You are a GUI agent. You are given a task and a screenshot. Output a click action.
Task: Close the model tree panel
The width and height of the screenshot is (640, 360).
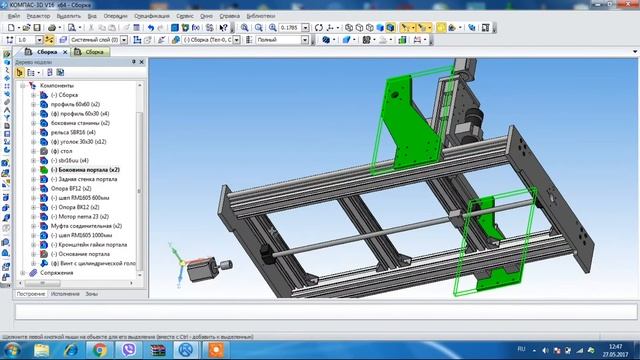click(x=142, y=62)
